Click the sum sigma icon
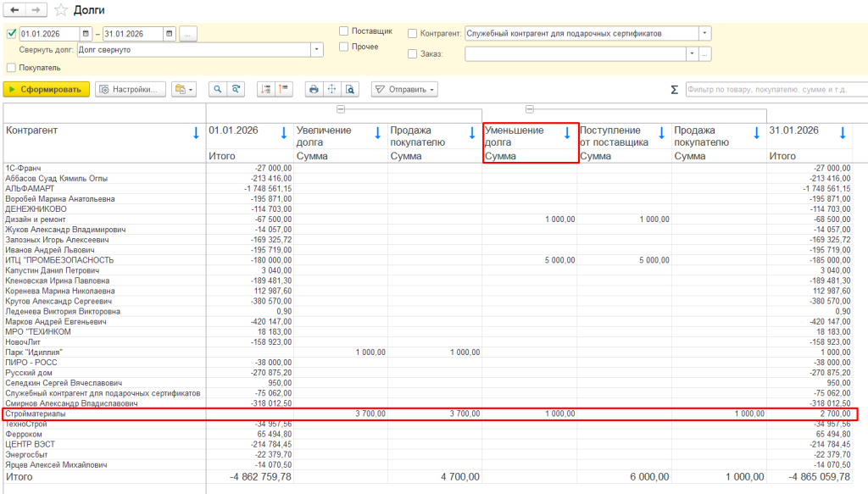Viewport: 868px width, 494px height. pyautogui.click(x=674, y=90)
